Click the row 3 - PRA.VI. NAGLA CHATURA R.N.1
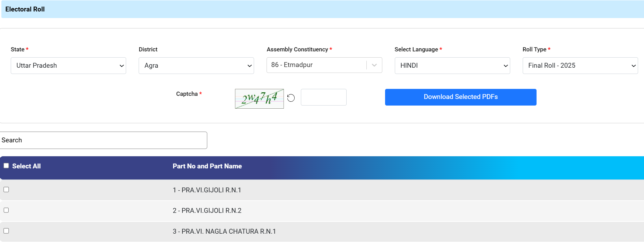 [224, 232]
